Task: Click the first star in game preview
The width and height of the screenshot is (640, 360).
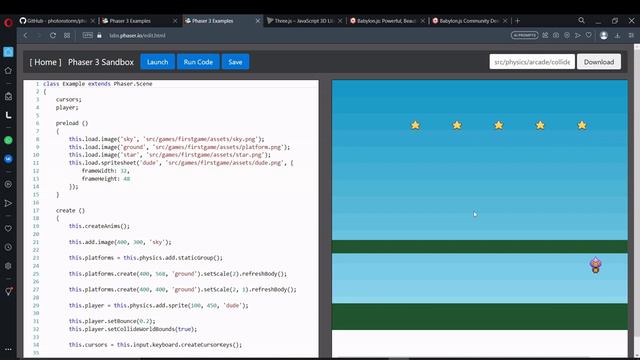Action: point(416,125)
